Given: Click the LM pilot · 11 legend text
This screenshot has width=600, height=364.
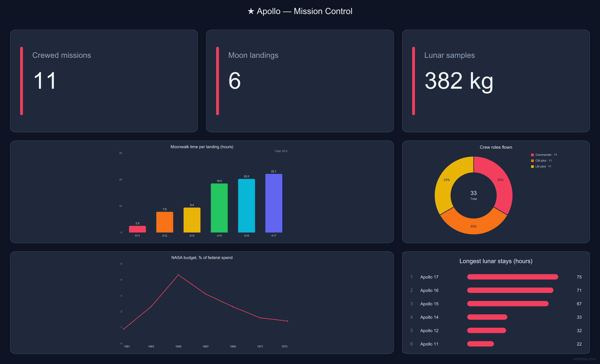Looking at the screenshot, I should (543, 166).
